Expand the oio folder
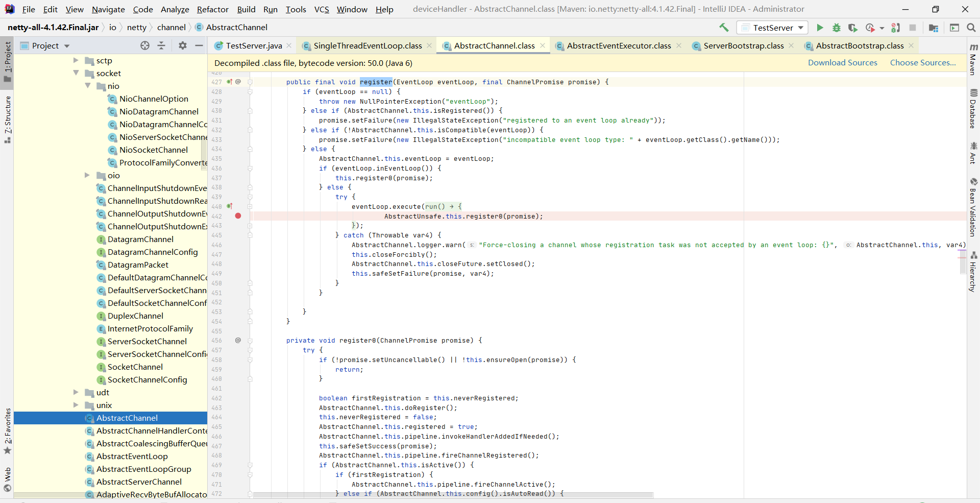 click(x=87, y=175)
